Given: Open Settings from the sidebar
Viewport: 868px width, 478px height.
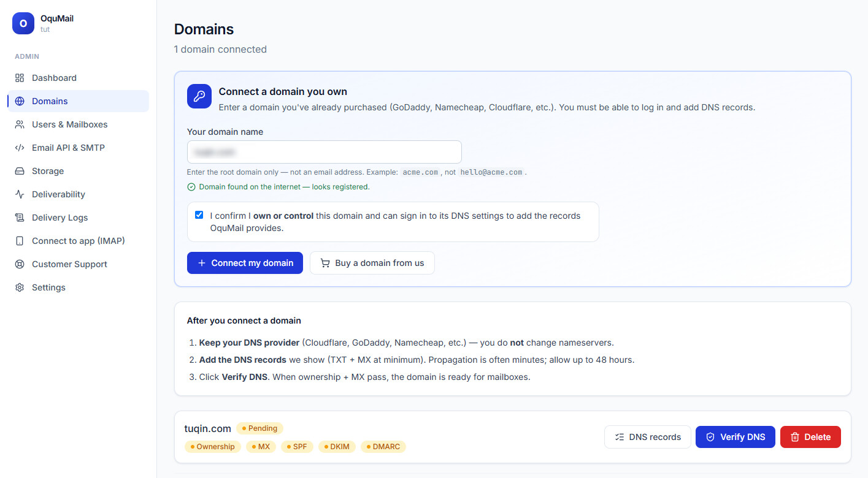Looking at the screenshot, I should (x=78, y=287).
